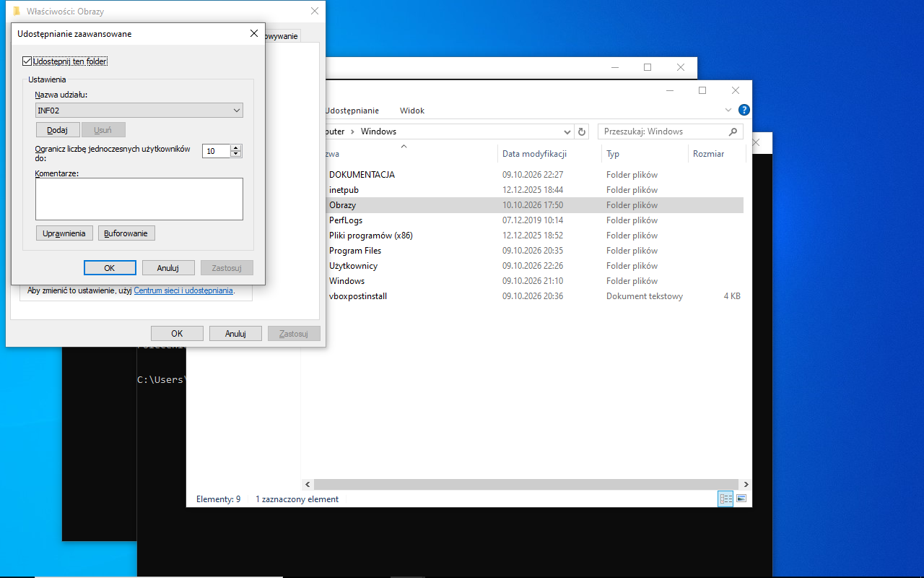Close the Udostępnianie zaawansowane dialog
Screen dimensions: 924x578
tap(254, 33)
